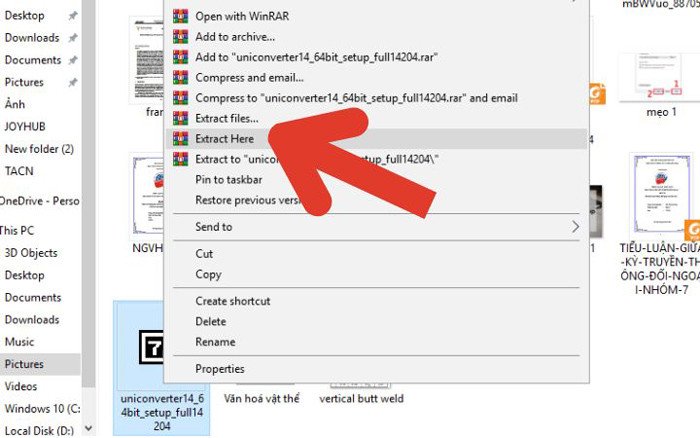Select Properties in the context menu
This screenshot has height=438, width=700.
220,369
